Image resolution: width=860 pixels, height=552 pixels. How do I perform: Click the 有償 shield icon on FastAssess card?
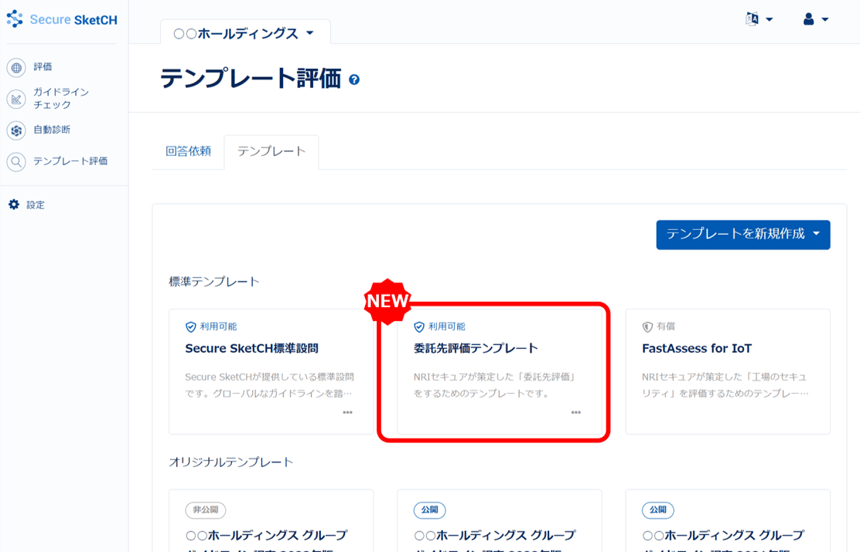click(647, 327)
